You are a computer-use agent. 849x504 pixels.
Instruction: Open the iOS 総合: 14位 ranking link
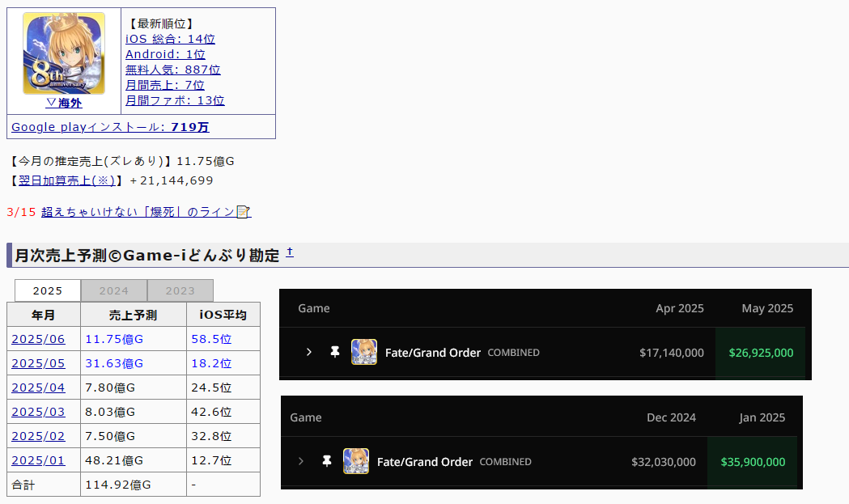point(170,39)
